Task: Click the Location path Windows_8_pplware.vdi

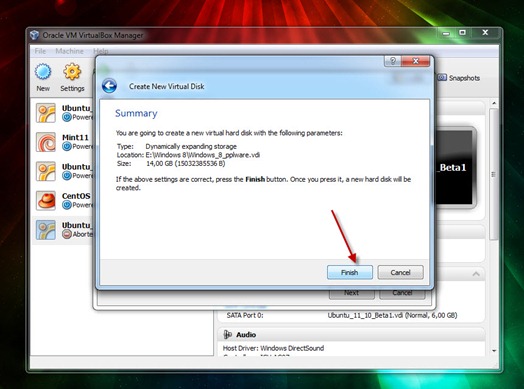Action: click(203, 155)
